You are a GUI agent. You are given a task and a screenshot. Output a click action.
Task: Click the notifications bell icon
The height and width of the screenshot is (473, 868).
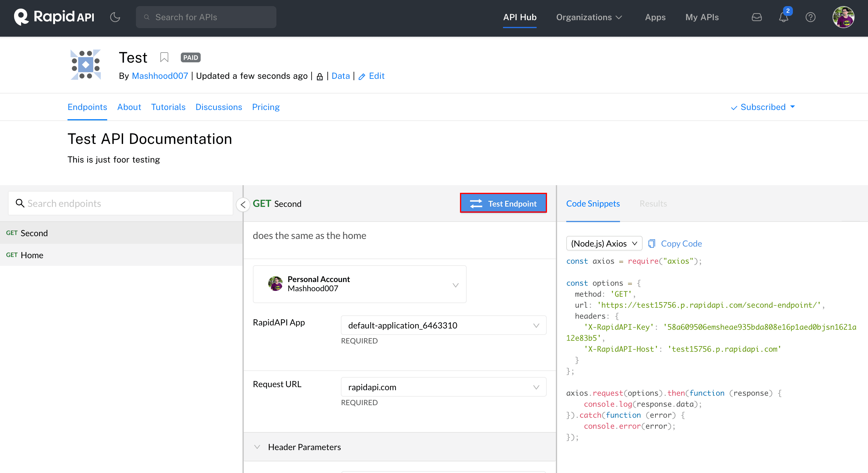point(784,17)
